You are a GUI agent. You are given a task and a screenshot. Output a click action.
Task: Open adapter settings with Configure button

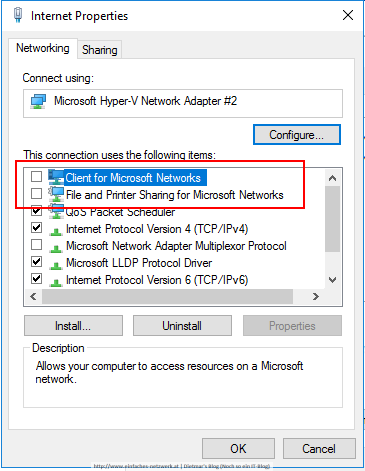pyautogui.click(x=297, y=135)
